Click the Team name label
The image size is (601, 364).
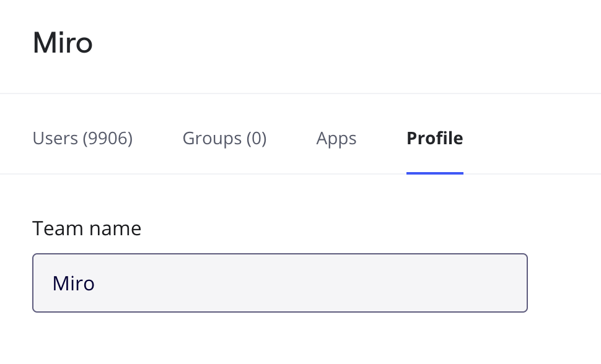87,229
